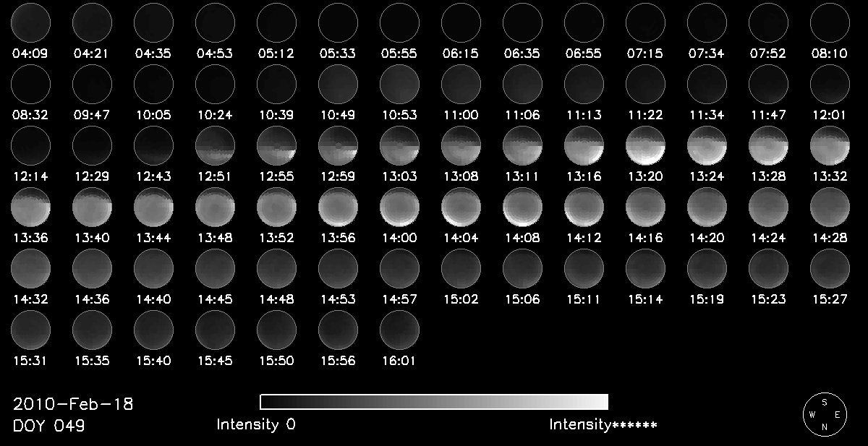Select the disk thumbnail at 12:51
The width and height of the screenshot is (868, 446).
215,145
